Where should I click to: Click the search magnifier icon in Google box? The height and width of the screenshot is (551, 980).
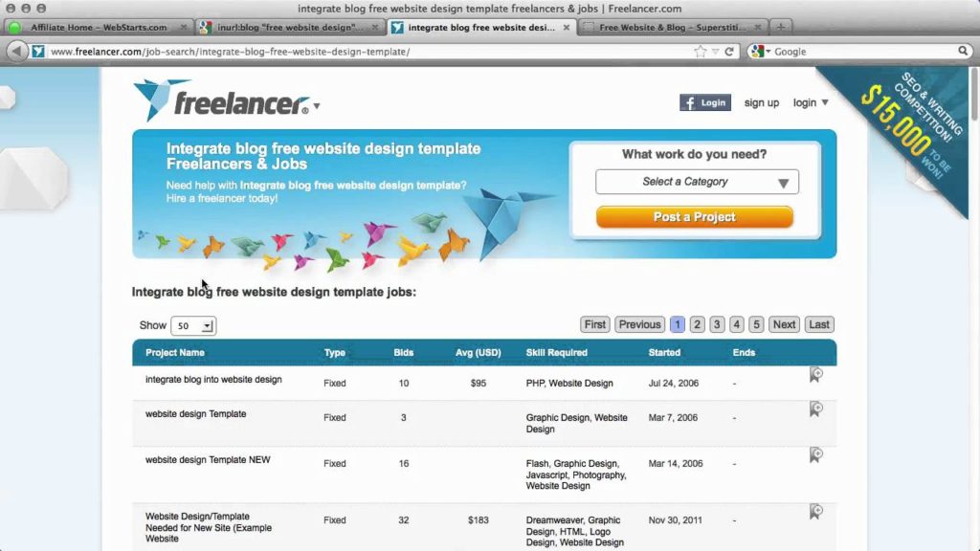(x=963, y=52)
